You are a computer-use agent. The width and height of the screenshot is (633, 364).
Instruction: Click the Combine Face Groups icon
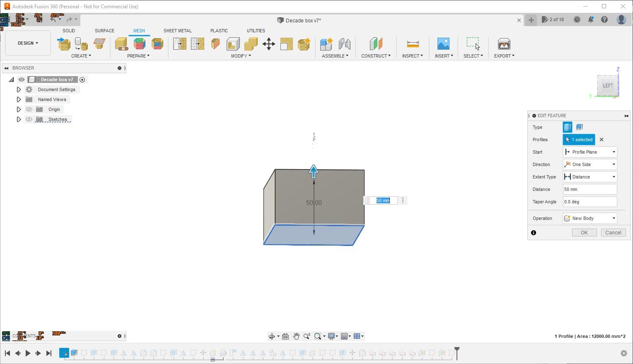(x=157, y=44)
